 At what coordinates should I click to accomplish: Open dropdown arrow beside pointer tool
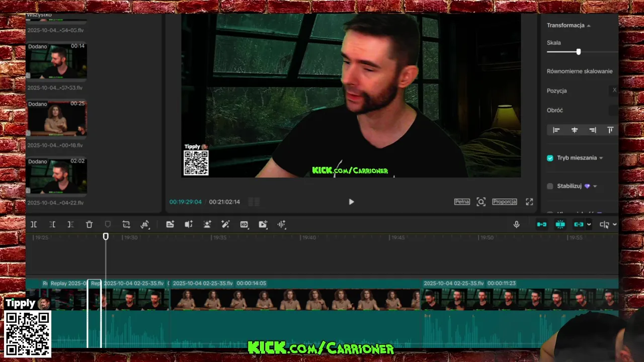pyautogui.click(x=614, y=225)
